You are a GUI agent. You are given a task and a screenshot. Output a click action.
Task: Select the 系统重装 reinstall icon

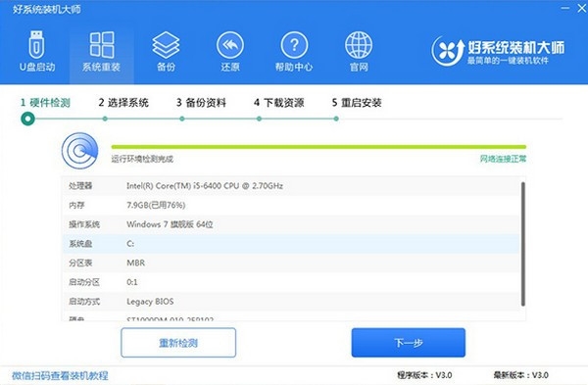pos(102,52)
